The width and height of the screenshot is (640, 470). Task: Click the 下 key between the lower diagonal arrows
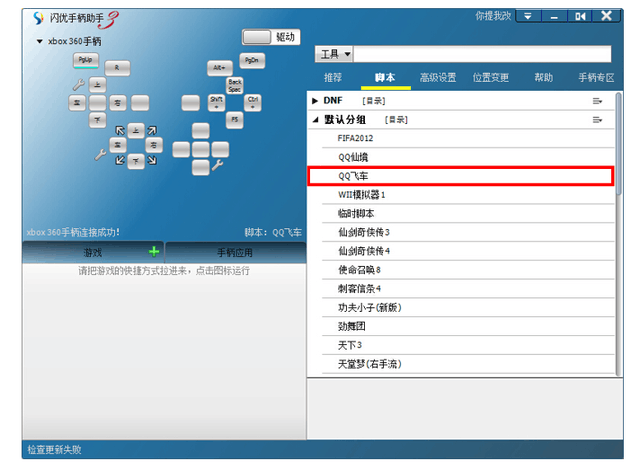[x=136, y=161]
